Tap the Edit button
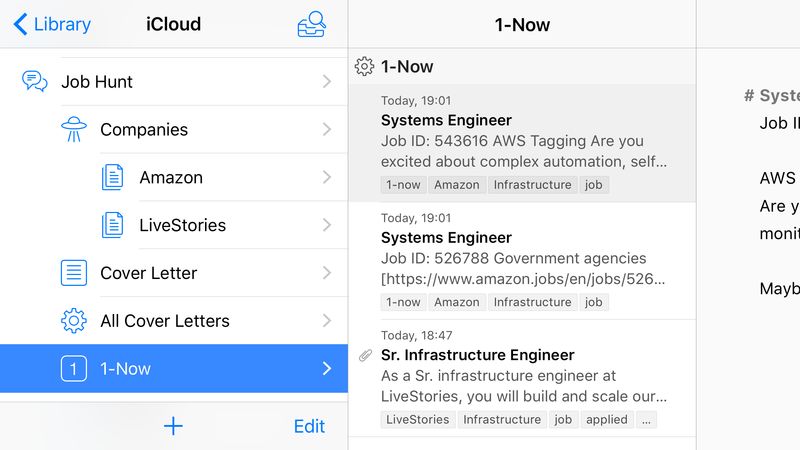Viewport: 800px width, 450px height. (309, 426)
